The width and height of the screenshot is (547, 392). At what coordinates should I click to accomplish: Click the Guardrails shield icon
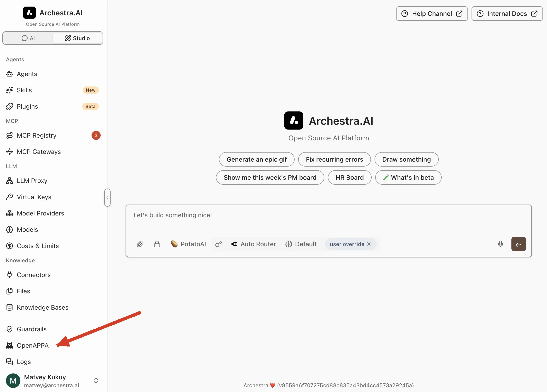10,329
